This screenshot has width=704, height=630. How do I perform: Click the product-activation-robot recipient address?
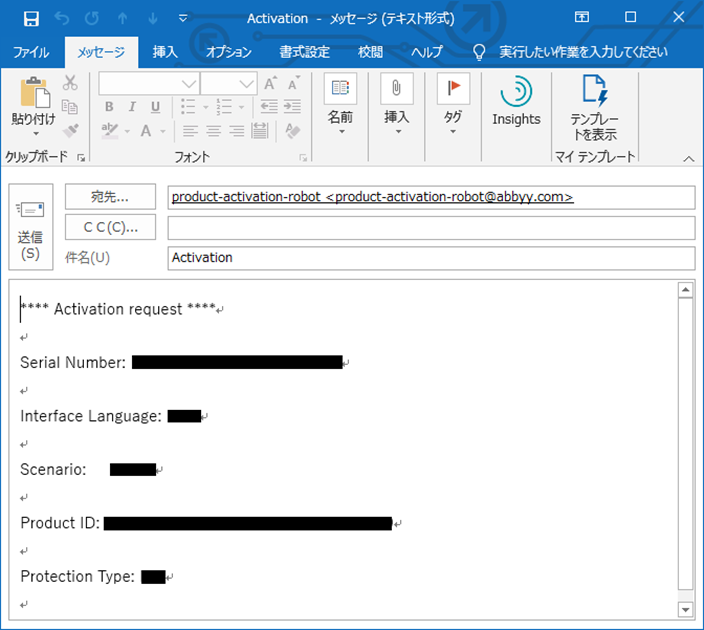(372, 197)
